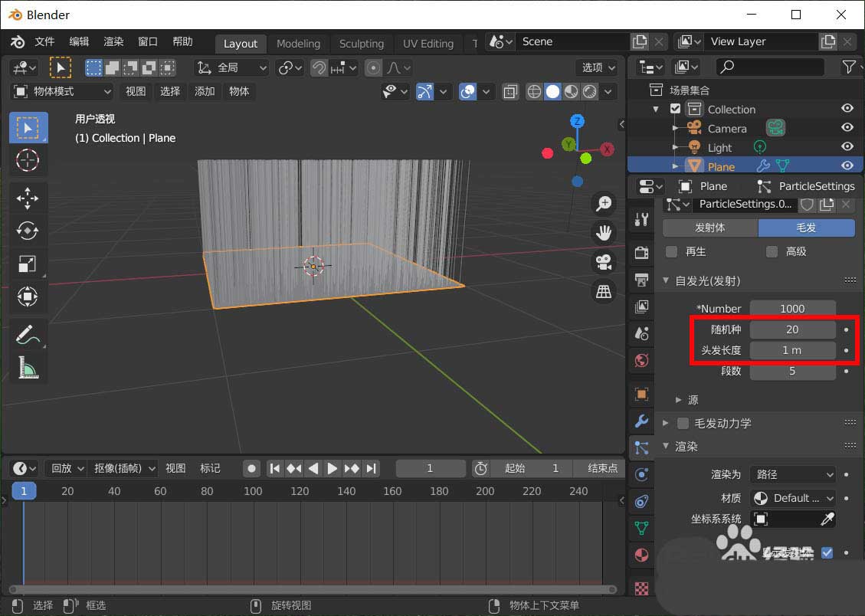Image resolution: width=865 pixels, height=616 pixels.
Task: Enable the 再生 checkbox
Action: (x=672, y=251)
